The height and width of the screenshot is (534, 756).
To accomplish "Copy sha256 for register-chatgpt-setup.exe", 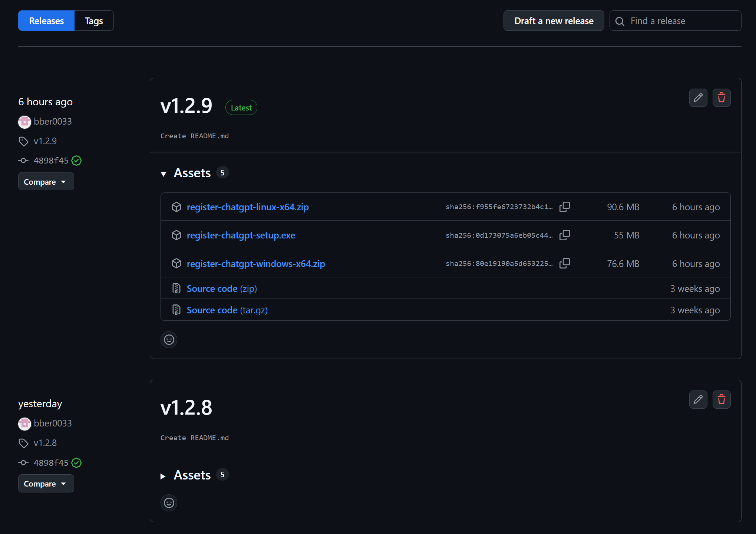I will pos(565,235).
